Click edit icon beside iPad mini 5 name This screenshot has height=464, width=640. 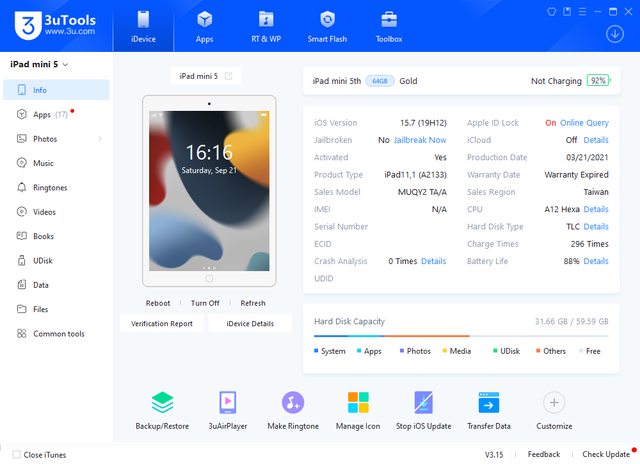[x=228, y=76]
